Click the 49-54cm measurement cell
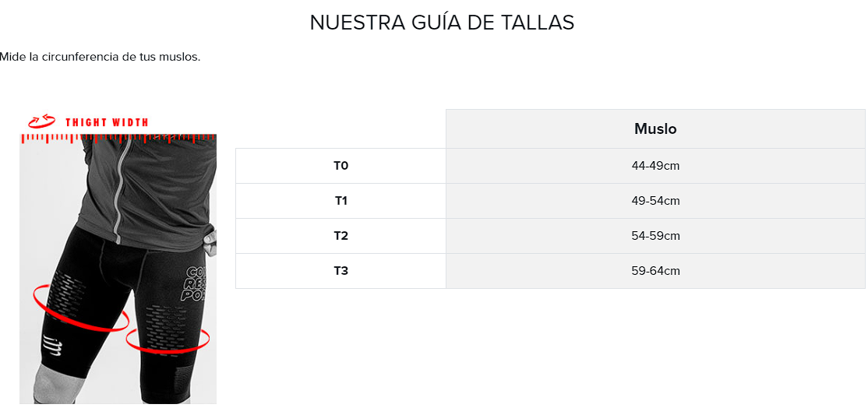The image size is (868, 415). click(x=655, y=201)
